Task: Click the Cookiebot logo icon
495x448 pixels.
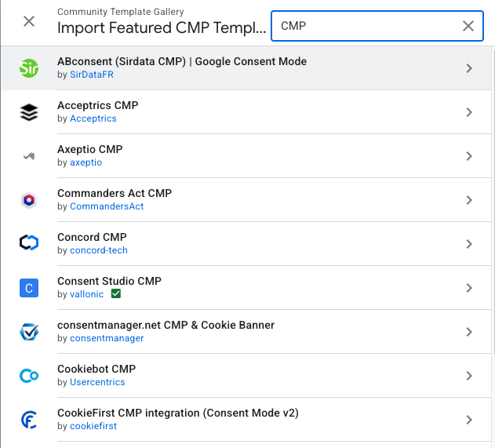Action: point(29,376)
